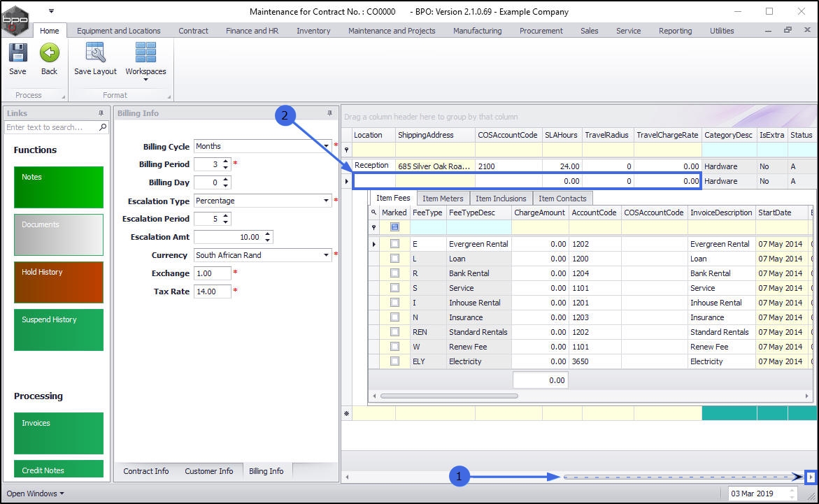Open the Escalation Type dropdown

pyautogui.click(x=327, y=201)
